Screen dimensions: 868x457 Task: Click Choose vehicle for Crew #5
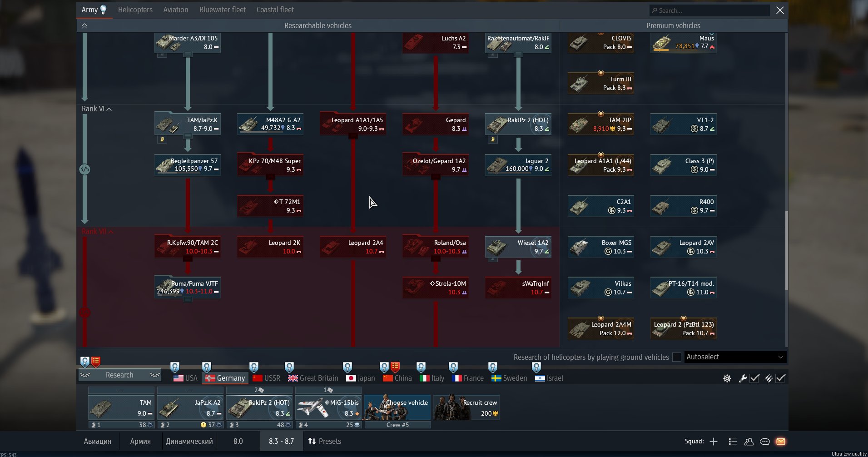click(397, 407)
